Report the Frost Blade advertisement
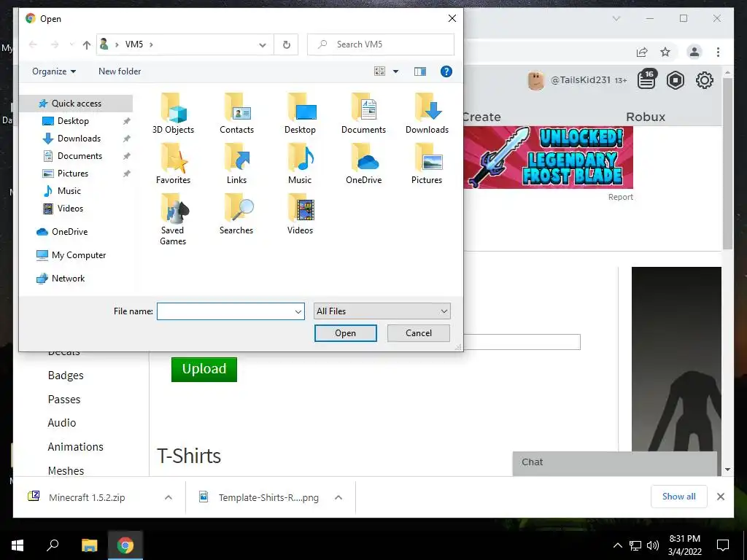This screenshot has height=560, width=747. (620, 197)
